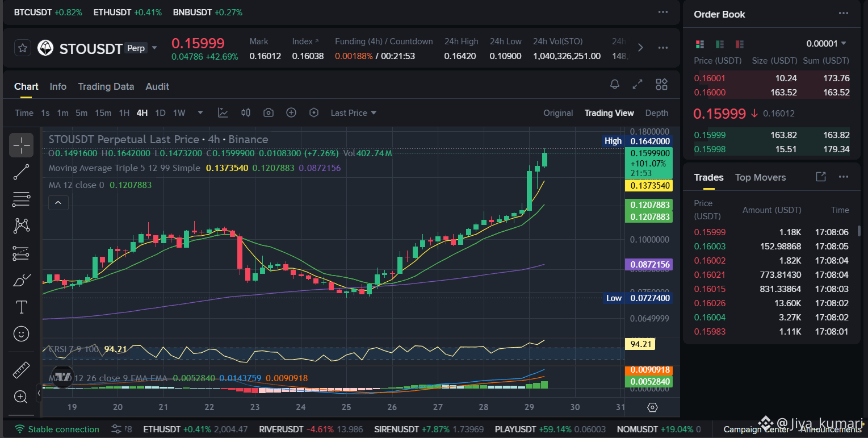The width and height of the screenshot is (868, 438).
Task: Open the chart layout grid icon
Action: 661,85
